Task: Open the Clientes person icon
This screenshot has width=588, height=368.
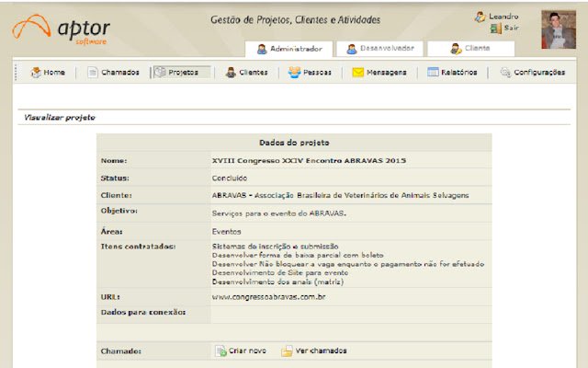Action: point(231,72)
